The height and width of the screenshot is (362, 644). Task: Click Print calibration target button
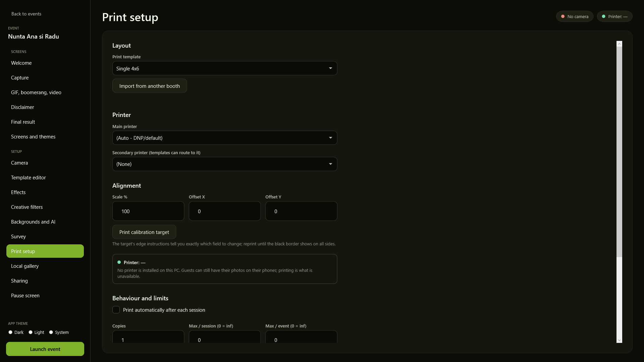pos(144,232)
